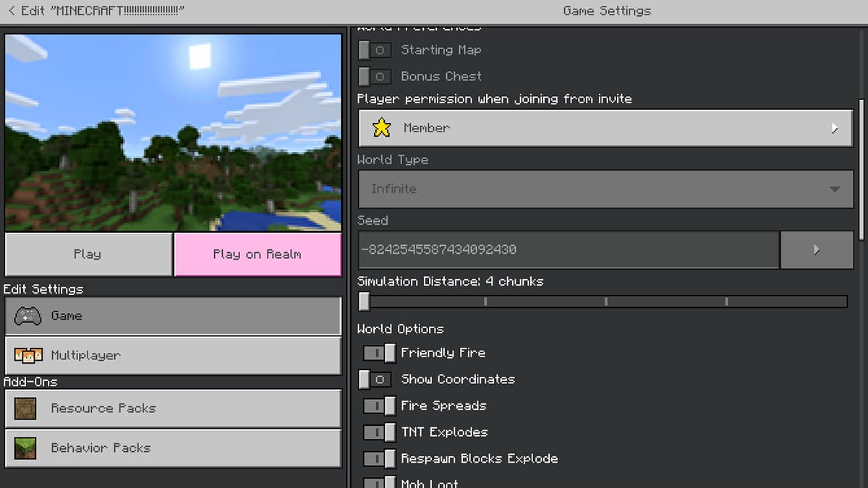Image resolution: width=868 pixels, height=488 pixels.
Task: Select the Game settings tab
Action: (x=172, y=315)
